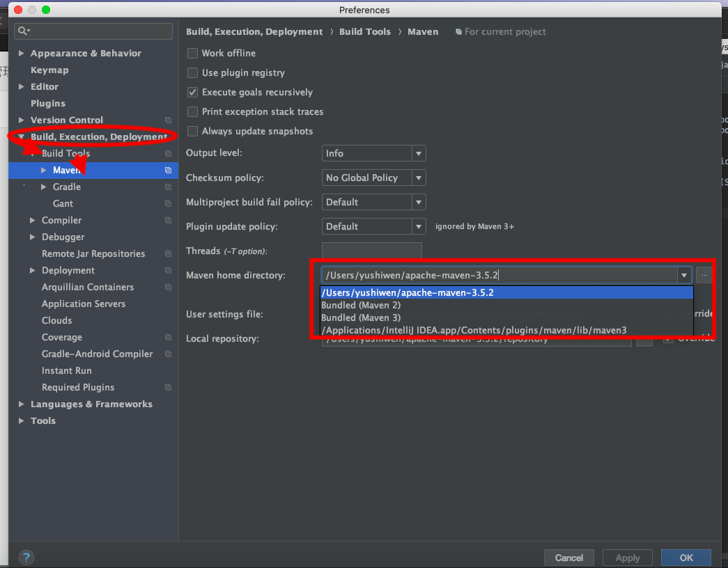Click Maven home directory text field
This screenshot has height=568, width=728.
point(499,275)
